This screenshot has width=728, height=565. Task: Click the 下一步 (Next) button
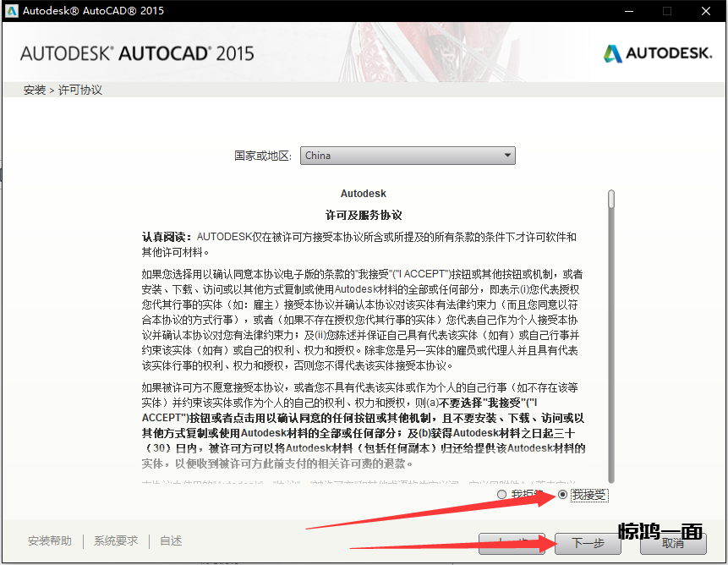588,543
